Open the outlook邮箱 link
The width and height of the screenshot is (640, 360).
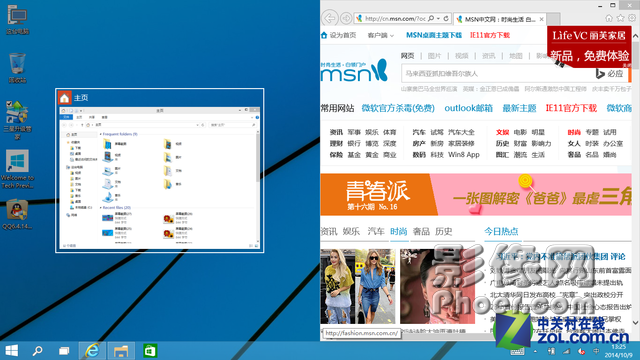[x=469, y=108]
